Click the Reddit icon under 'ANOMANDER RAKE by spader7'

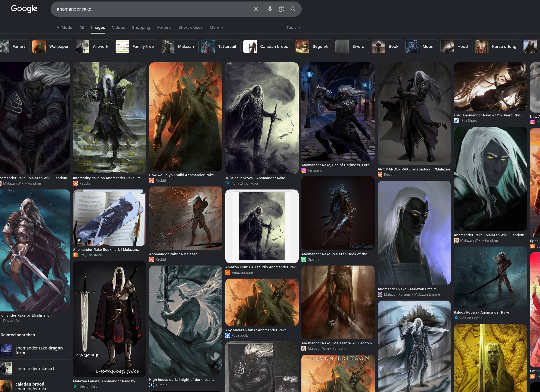380,175
